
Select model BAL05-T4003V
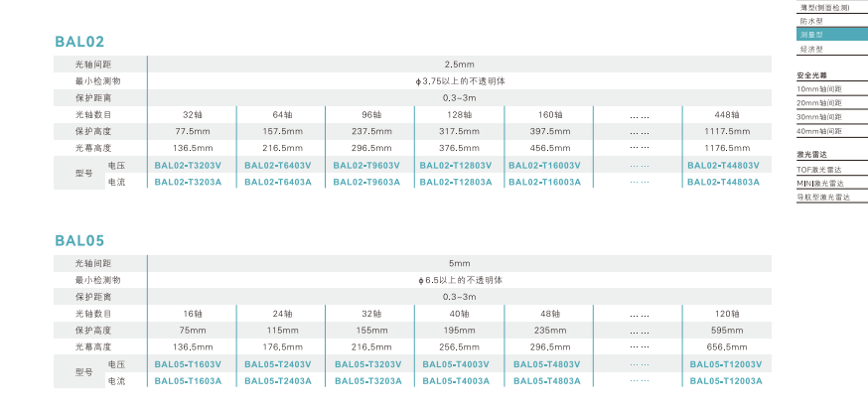[x=458, y=364]
